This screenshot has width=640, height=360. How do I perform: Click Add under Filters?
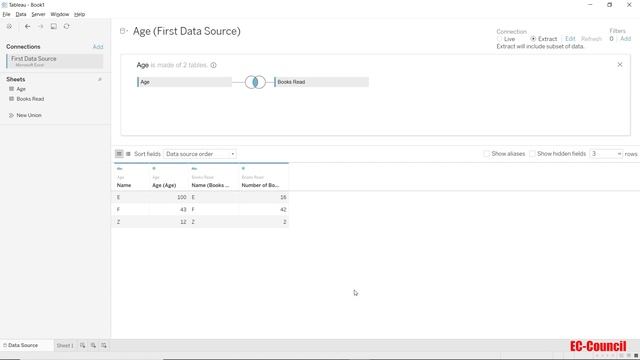click(x=626, y=39)
